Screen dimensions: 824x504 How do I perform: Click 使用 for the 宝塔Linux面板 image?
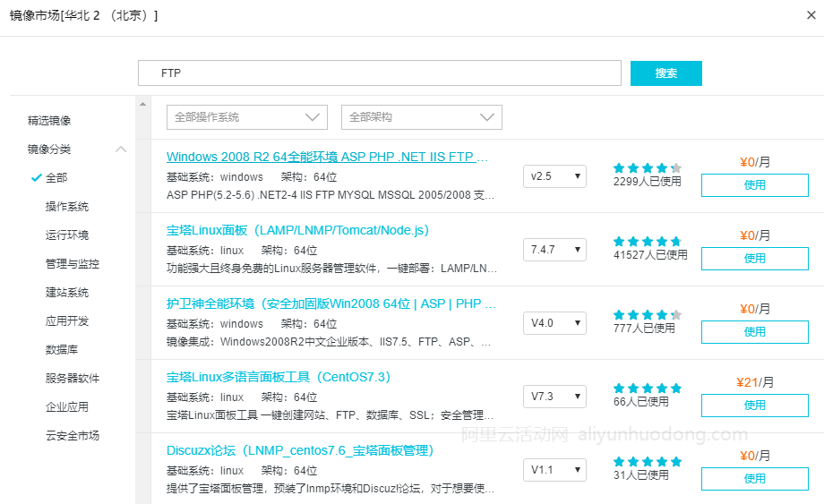(755, 259)
